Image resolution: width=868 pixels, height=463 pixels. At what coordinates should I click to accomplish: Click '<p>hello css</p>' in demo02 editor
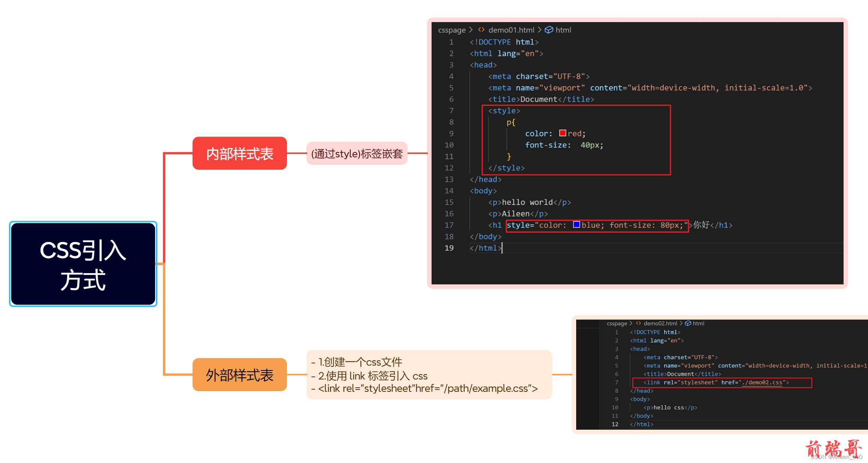pos(670,408)
